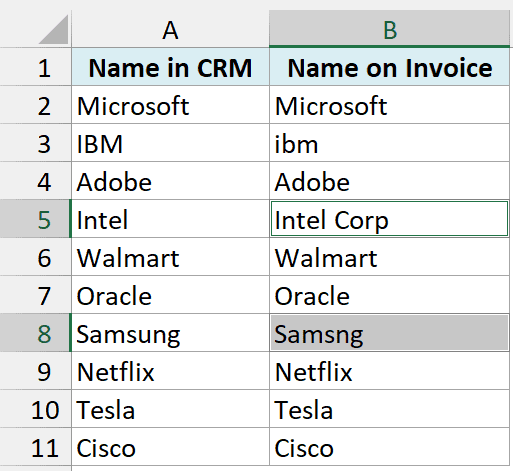Select Oracle in column A
The height and width of the screenshot is (471, 513).
point(170,295)
